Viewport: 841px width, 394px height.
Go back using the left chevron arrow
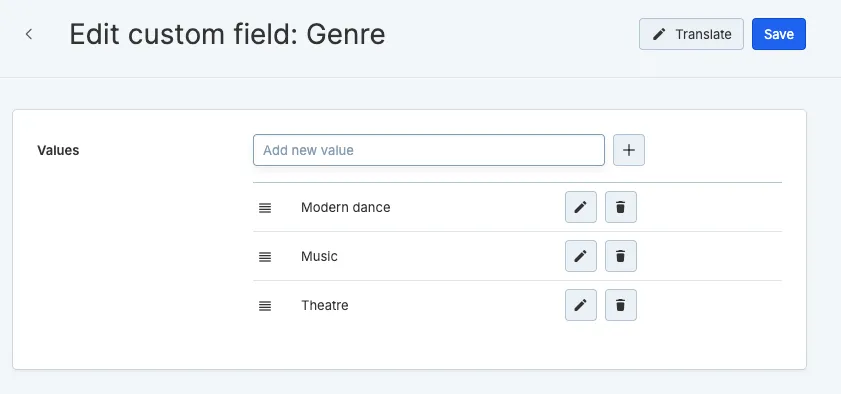tap(29, 34)
